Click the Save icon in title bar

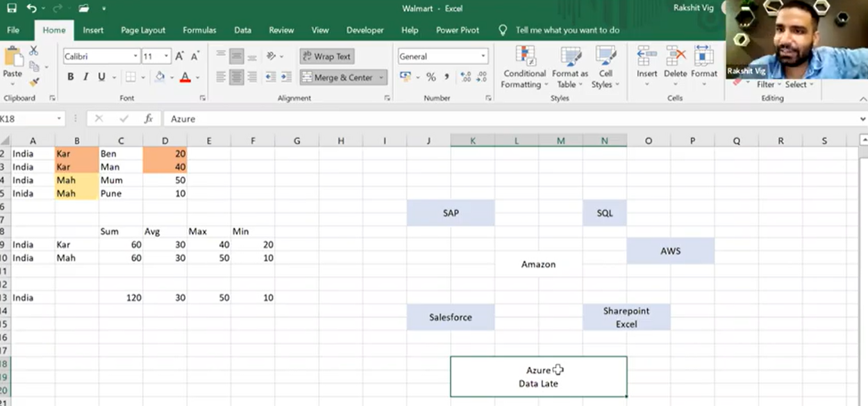12,8
